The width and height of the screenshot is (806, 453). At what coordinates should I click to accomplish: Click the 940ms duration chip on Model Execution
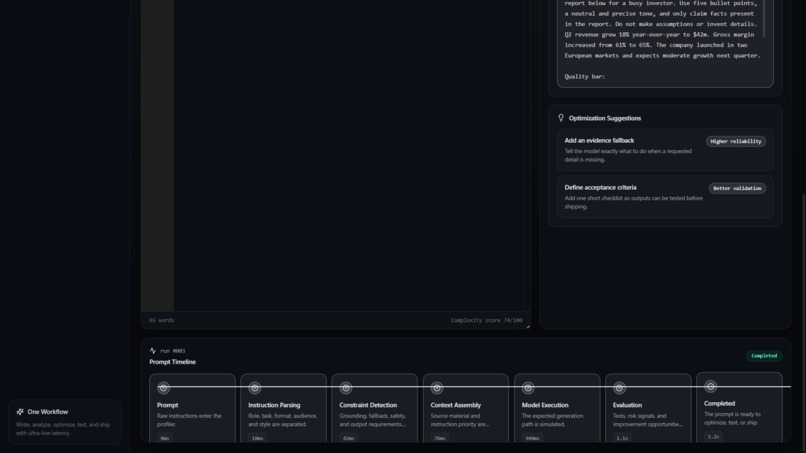point(532,438)
